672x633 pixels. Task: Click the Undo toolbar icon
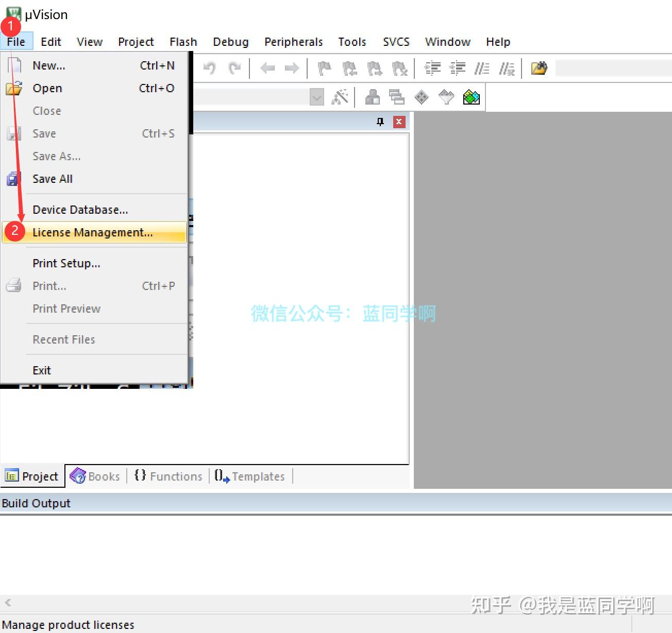pyautogui.click(x=209, y=68)
